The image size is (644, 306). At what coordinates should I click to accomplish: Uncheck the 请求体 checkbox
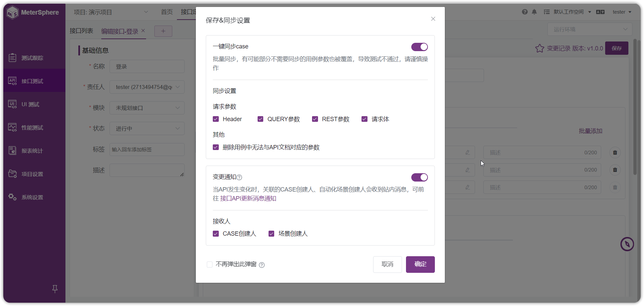364,119
